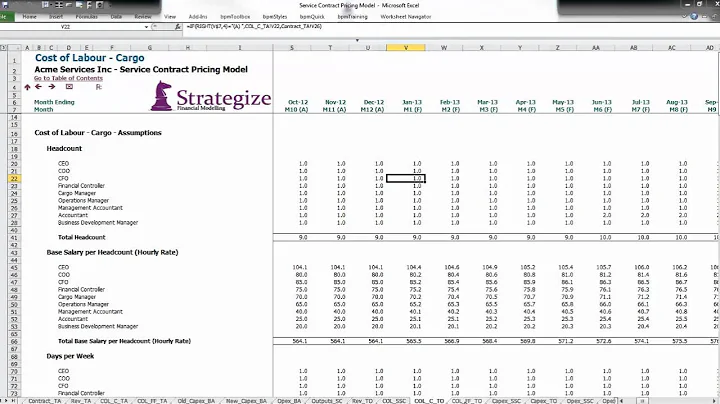Open the Home ribbon tab
The image size is (720, 404).
29,17
